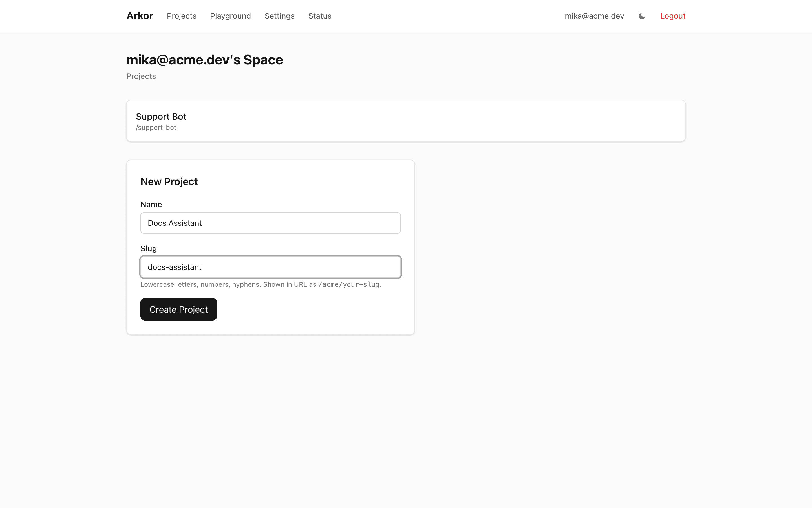Click the Projects subtitle under the page title
This screenshot has width=812, height=508.
(141, 76)
